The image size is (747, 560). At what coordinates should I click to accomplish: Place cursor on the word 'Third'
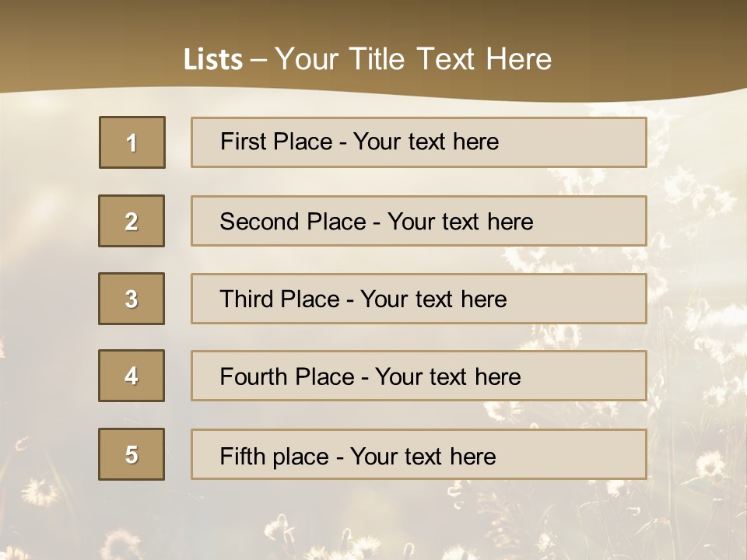pos(247,299)
